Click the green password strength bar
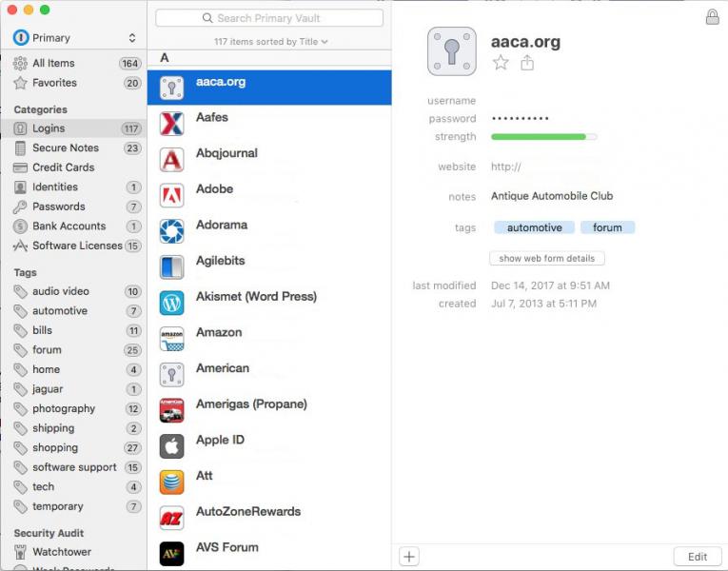 tap(544, 137)
